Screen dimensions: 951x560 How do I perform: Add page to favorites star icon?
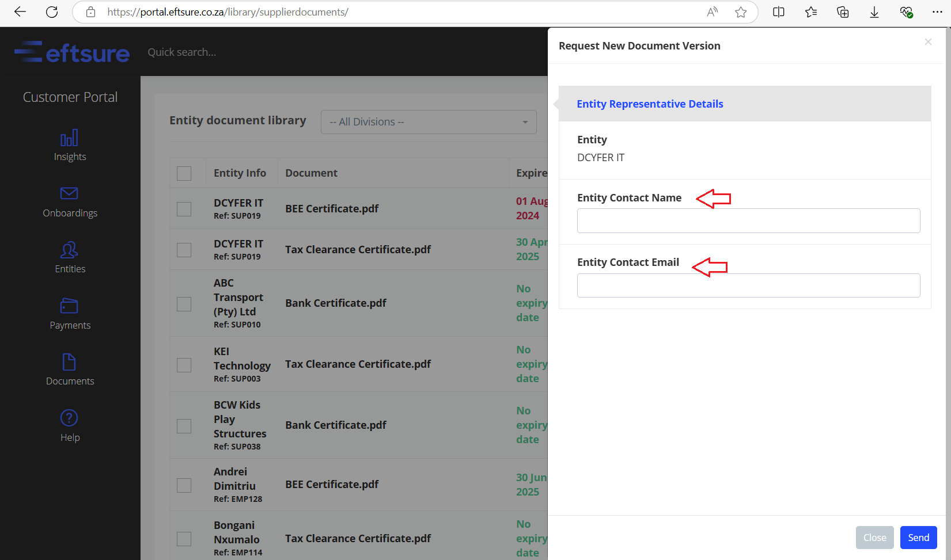(741, 12)
